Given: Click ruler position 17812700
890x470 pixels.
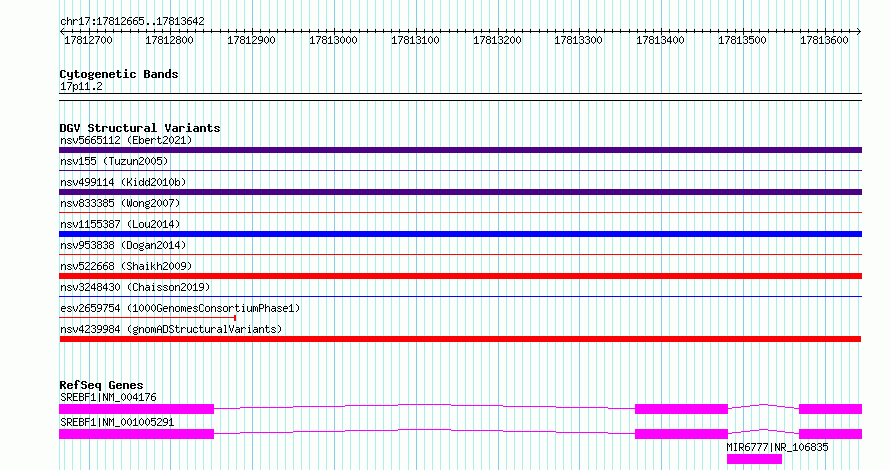Looking at the screenshot, I should [88, 40].
